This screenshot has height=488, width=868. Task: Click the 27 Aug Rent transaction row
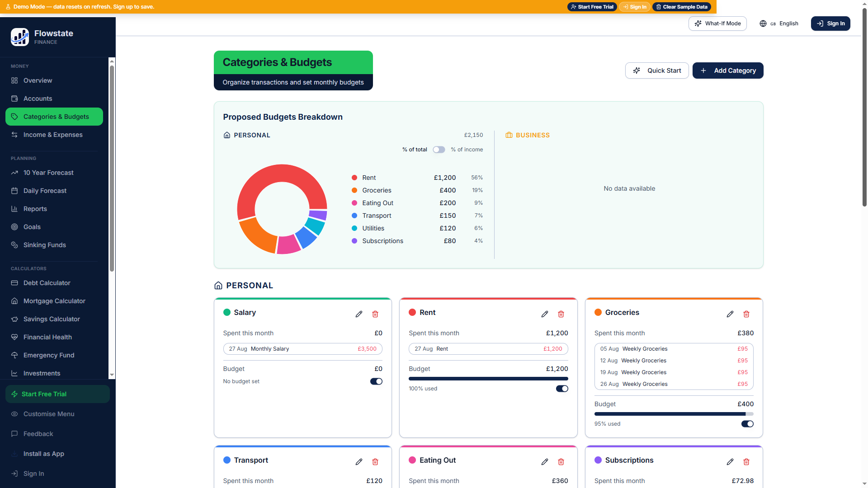point(488,349)
